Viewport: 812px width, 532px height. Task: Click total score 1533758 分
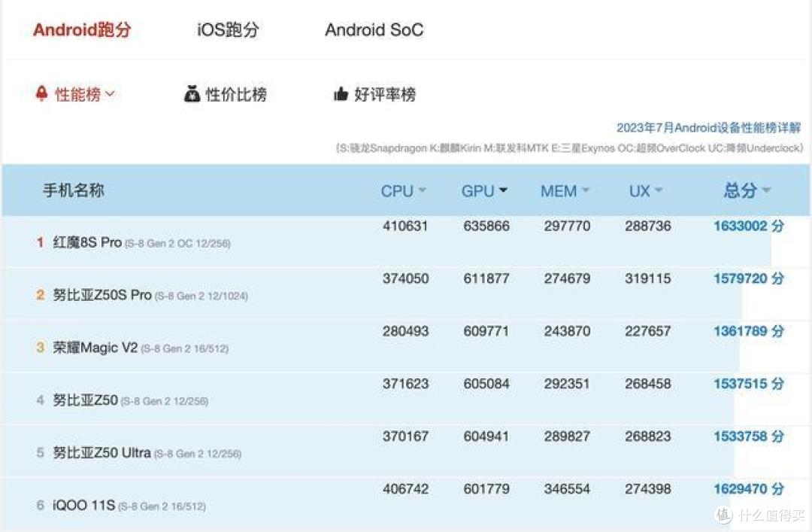[x=749, y=436]
